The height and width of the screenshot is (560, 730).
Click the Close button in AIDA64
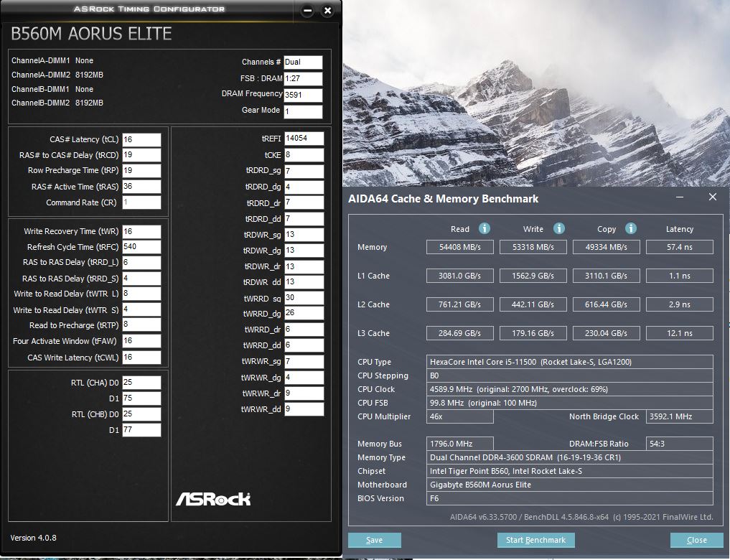point(696,540)
